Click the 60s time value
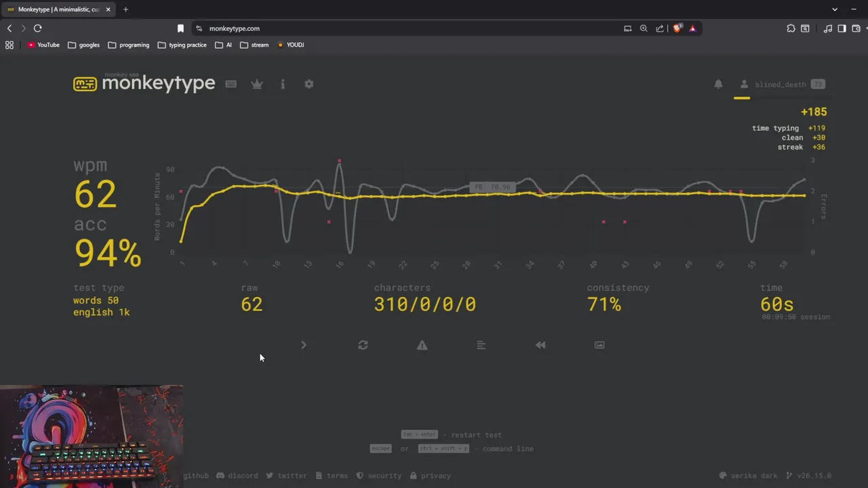The width and height of the screenshot is (868, 488). 777,304
